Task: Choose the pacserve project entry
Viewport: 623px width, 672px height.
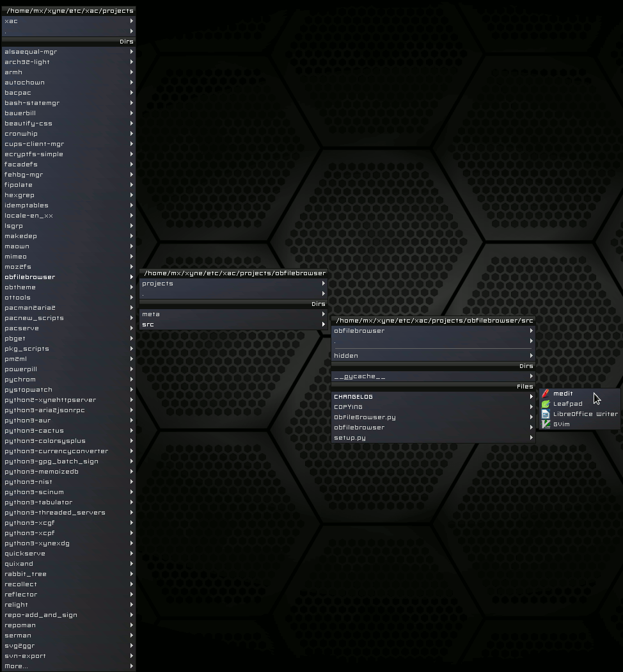Action: coord(22,328)
